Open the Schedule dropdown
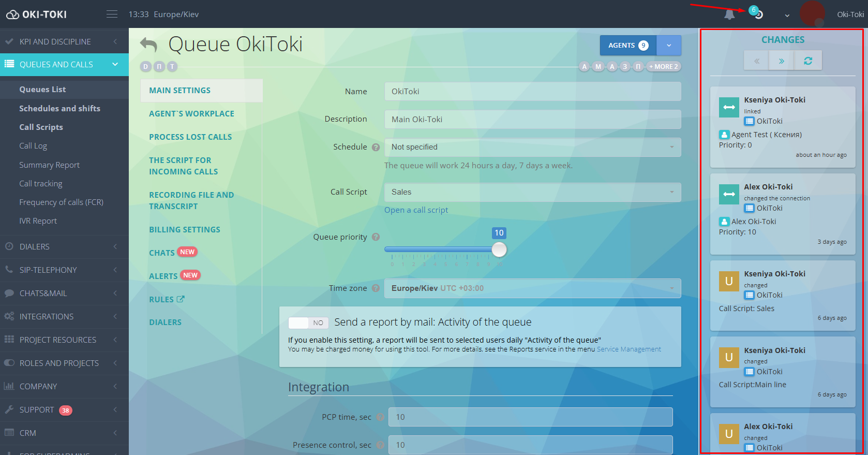This screenshot has height=455, width=868. pos(532,147)
